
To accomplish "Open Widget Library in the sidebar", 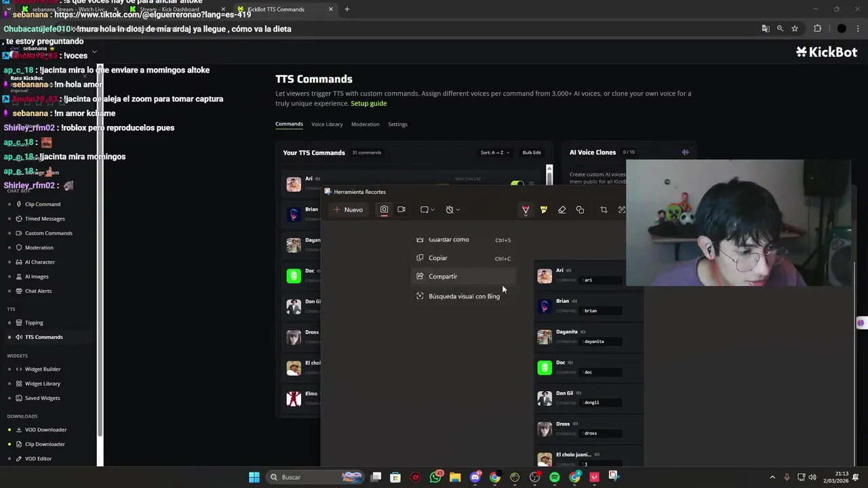I will pyautogui.click(x=43, y=384).
